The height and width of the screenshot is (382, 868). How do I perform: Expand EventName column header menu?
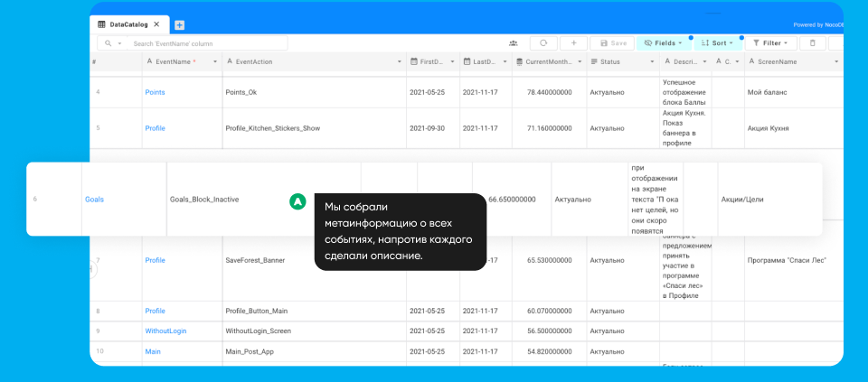click(215, 61)
